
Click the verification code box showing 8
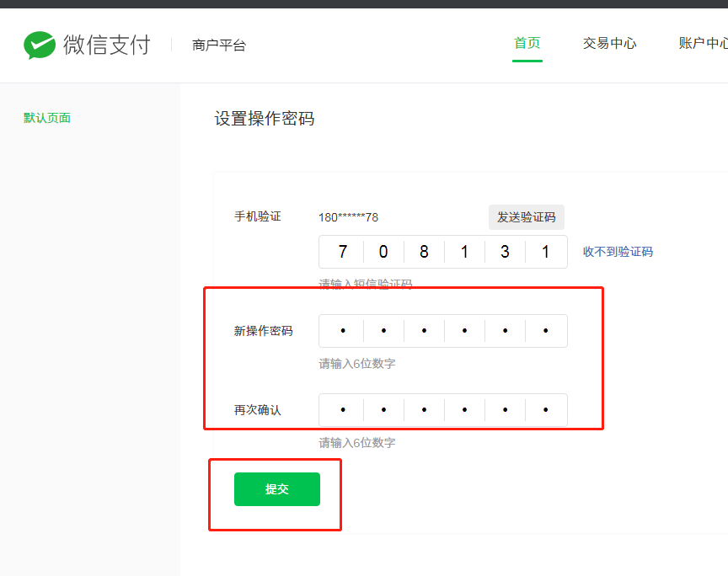click(424, 252)
